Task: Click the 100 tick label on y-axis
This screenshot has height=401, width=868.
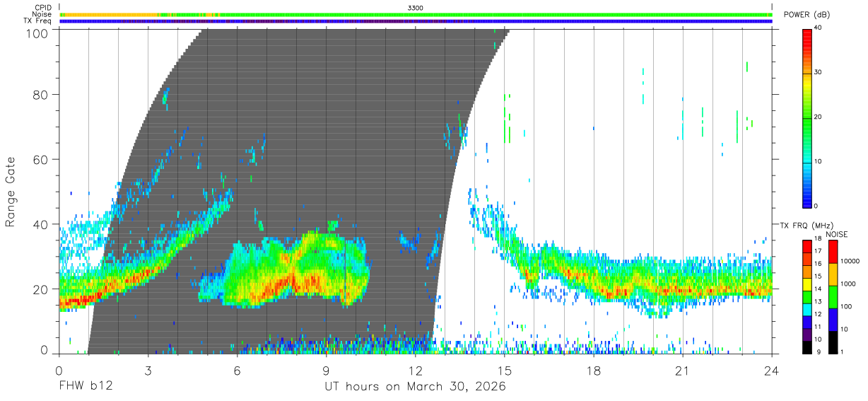Action: point(38,33)
